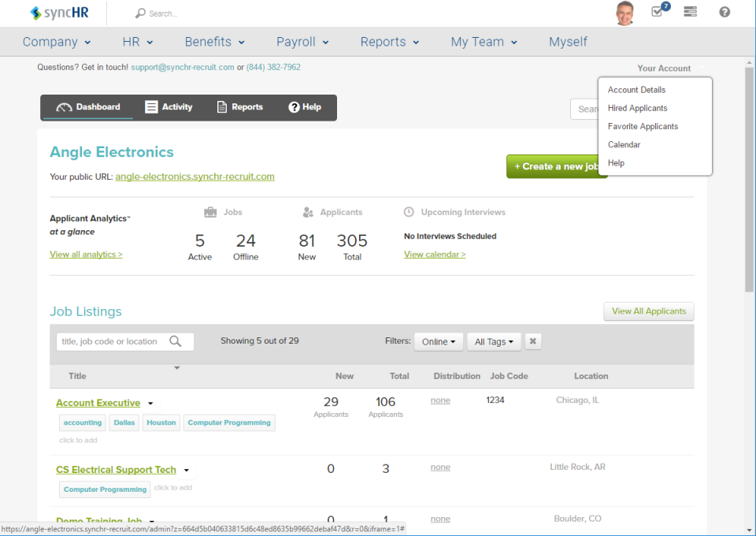Image resolution: width=756 pixels, height=536 pixels.
Task: Switch to the Dashboard tab
Action: (88, 107)
